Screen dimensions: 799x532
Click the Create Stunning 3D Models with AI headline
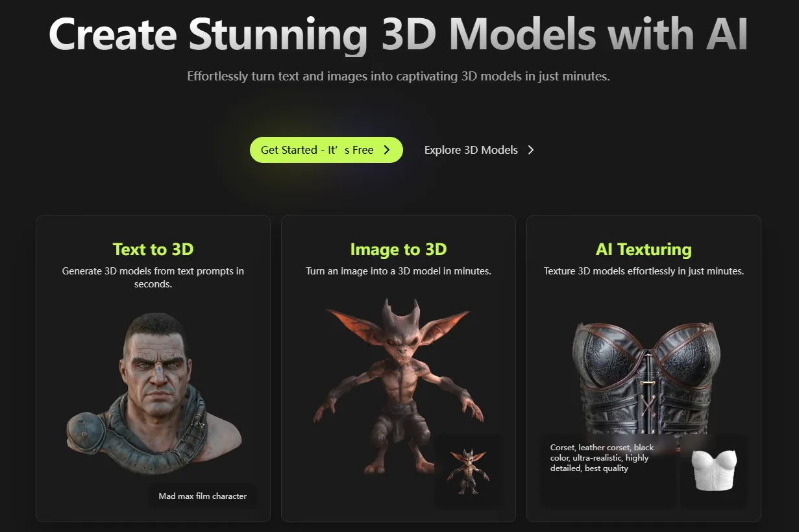[399, 34]
